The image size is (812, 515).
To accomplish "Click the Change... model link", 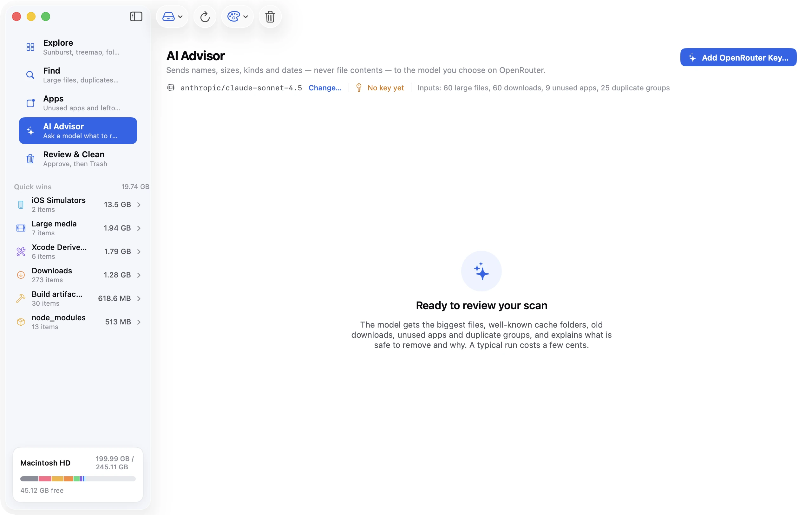I will (x=325, y=88).
